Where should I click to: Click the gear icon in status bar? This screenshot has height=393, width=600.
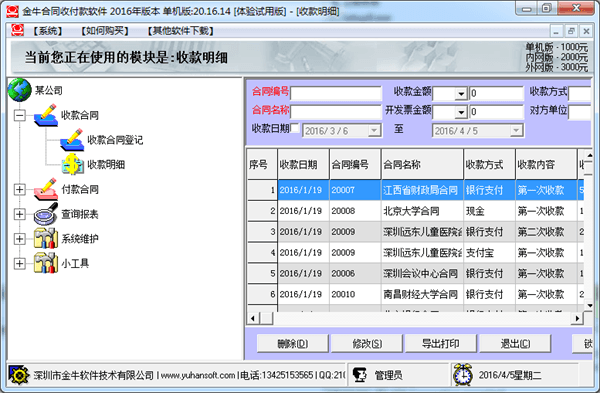tap(19, 375)
